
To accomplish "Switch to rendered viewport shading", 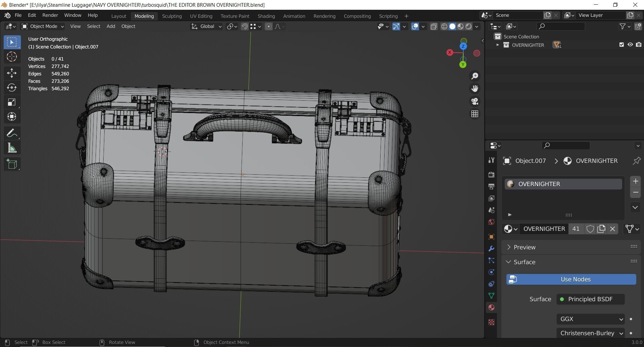I will click(468, 26).
